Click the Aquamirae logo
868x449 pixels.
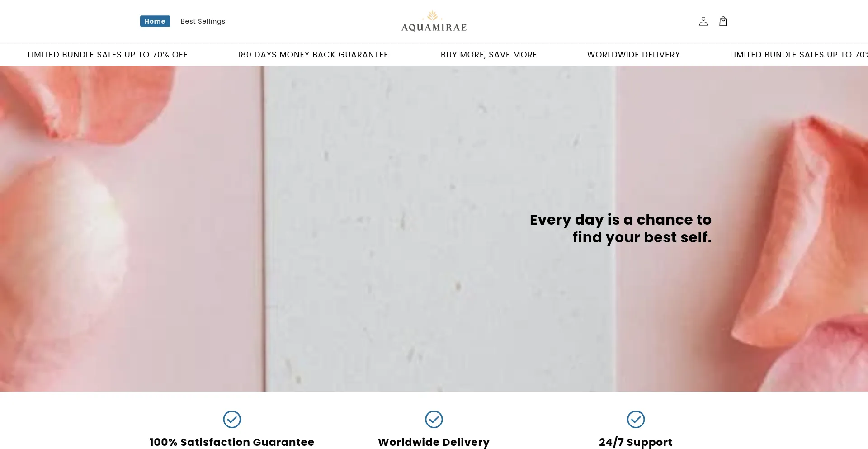tap(434, 21)
